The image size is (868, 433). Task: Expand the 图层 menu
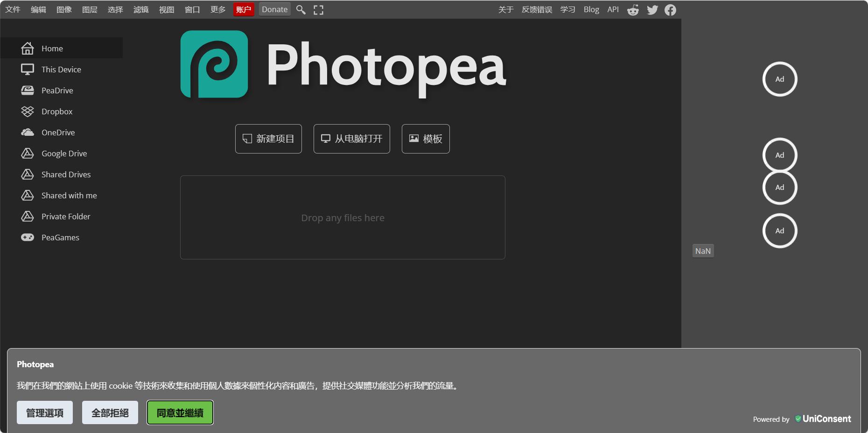pos(90,9)
